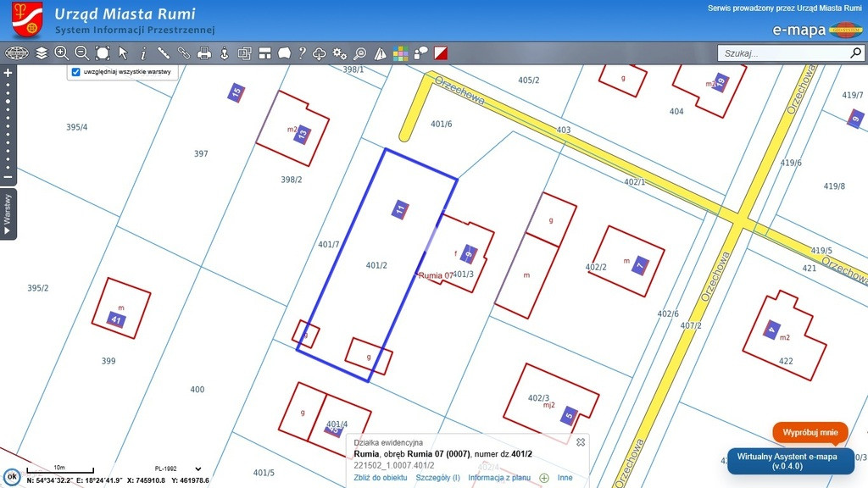The width and height of the screenshot is (868, 488).
Task: Click address marker 41 on map
Action: [116, 319]
